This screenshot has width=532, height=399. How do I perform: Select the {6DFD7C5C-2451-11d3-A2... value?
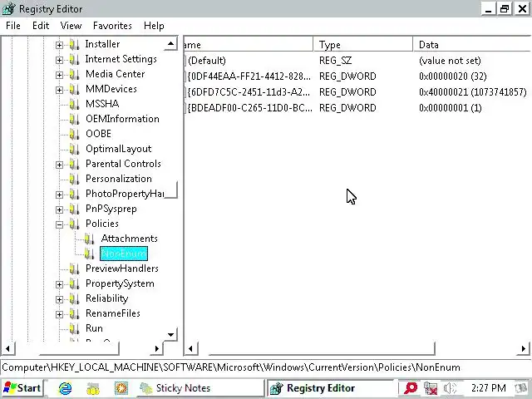click(x=249, y=92)
